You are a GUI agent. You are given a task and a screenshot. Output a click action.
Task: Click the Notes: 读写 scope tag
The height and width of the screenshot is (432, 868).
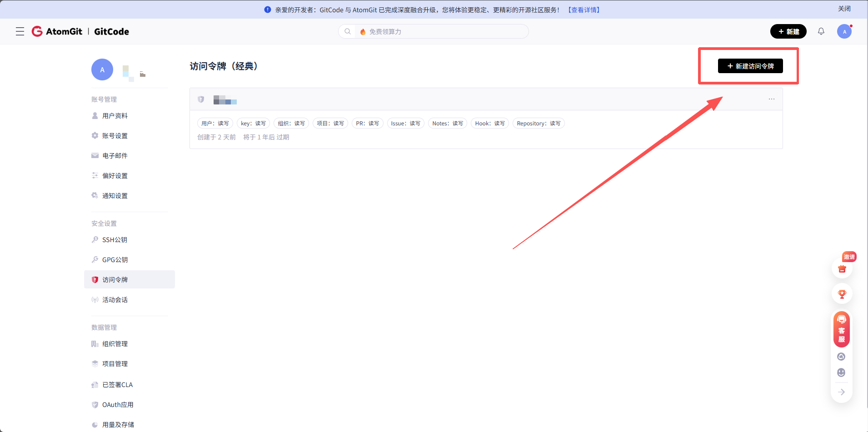(448, 124)
